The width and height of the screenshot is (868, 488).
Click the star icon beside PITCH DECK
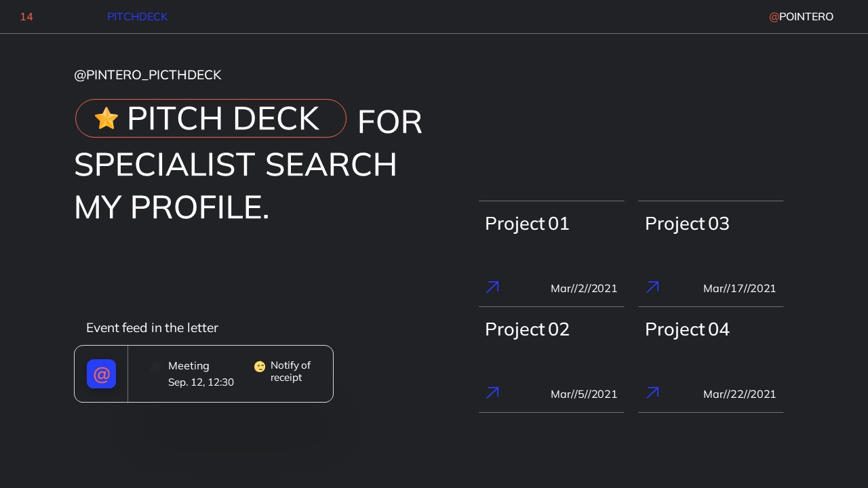106,119
